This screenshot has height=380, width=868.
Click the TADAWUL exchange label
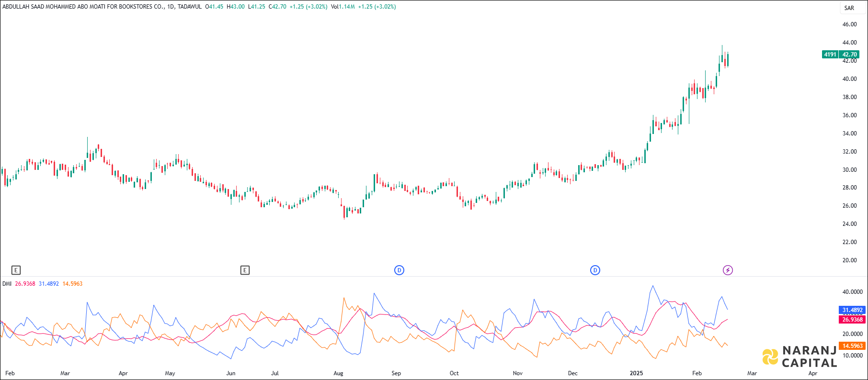point(190,7)
